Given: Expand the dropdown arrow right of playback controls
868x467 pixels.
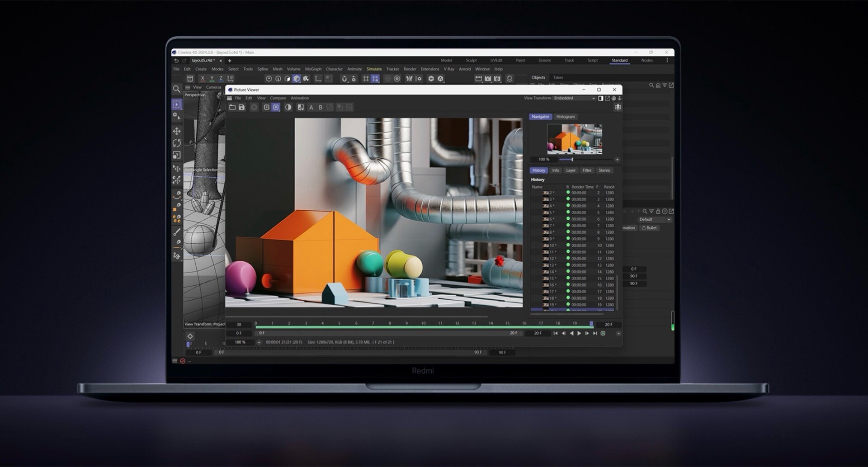Looking at the screenshot, I should pyautogui.click(x=618, y=334).
